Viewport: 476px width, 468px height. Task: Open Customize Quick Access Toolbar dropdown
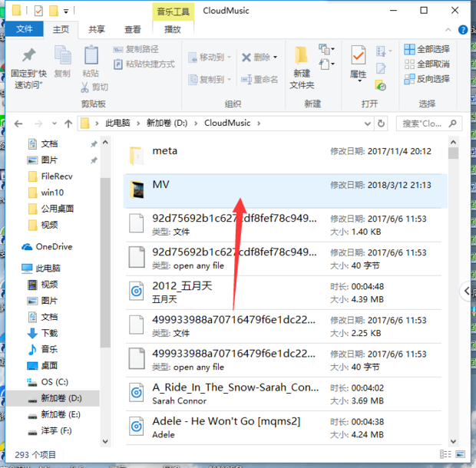point(66,12)
